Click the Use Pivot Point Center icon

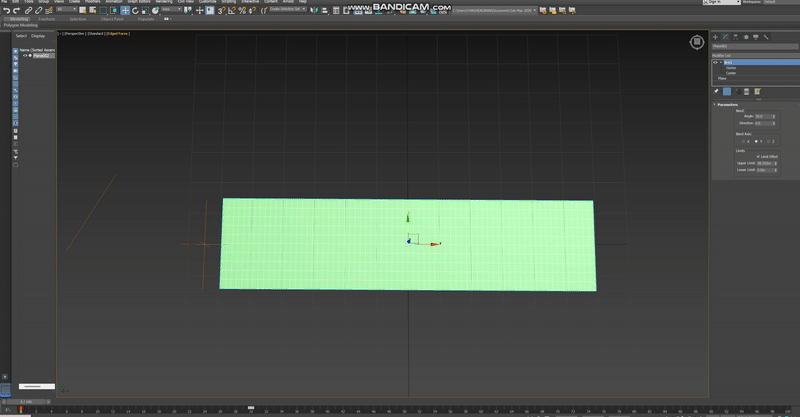[x=188, y=10]
